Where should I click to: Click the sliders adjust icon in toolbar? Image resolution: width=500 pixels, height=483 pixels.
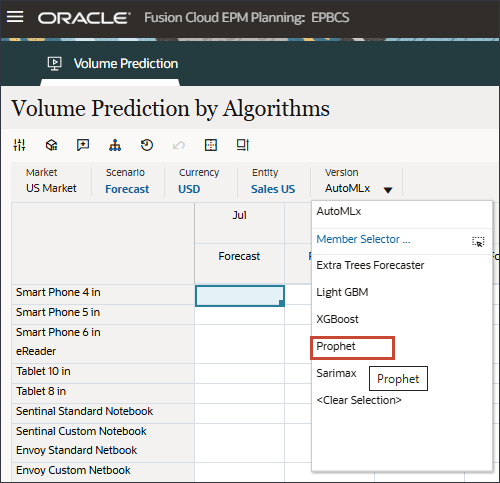[19, 145]
